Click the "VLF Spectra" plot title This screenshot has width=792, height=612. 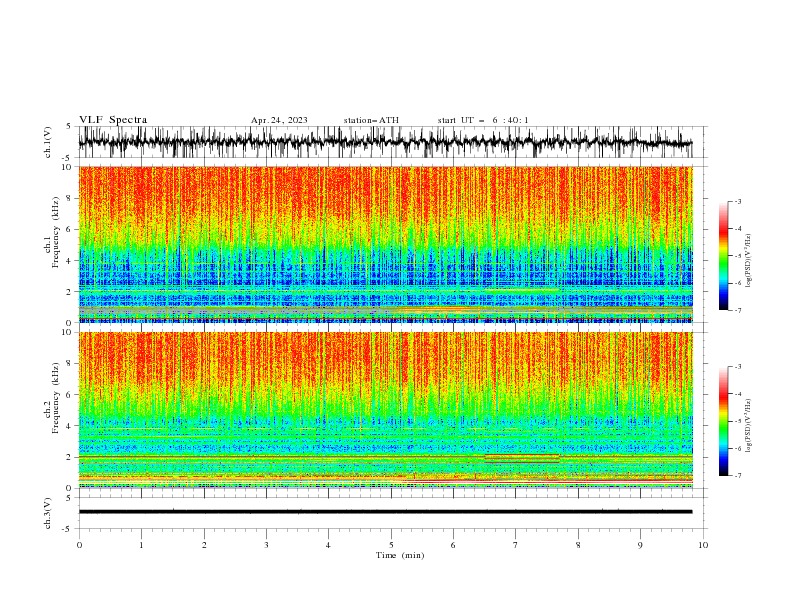pyautogui.click(x=113, y=120)
